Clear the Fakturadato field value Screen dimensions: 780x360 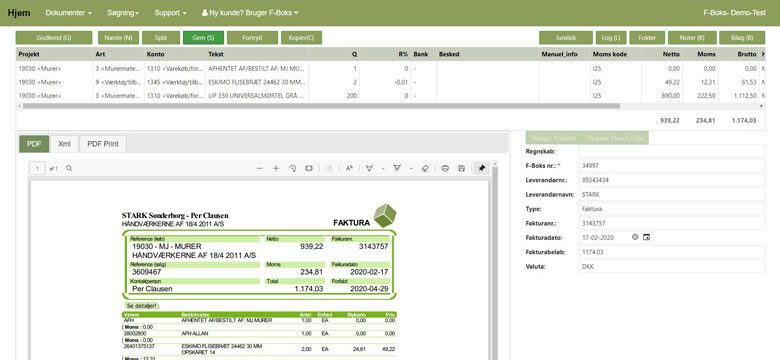point(635,237)
